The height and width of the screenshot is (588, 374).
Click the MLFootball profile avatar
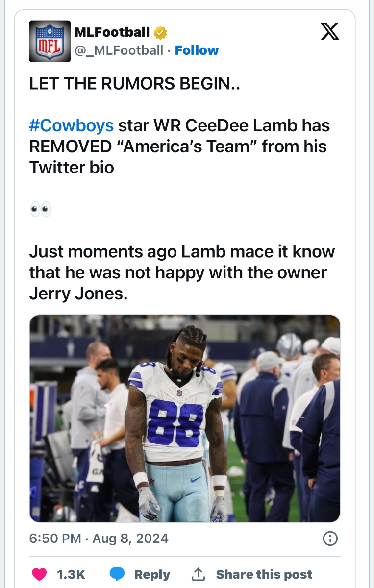pyautogui.click(x=50, y=41)
